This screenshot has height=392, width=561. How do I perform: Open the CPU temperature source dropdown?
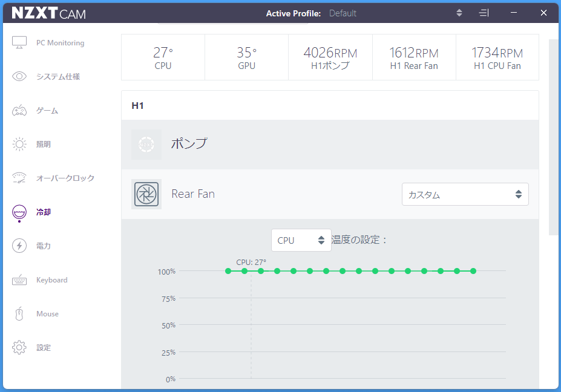(x=301, y=240)
